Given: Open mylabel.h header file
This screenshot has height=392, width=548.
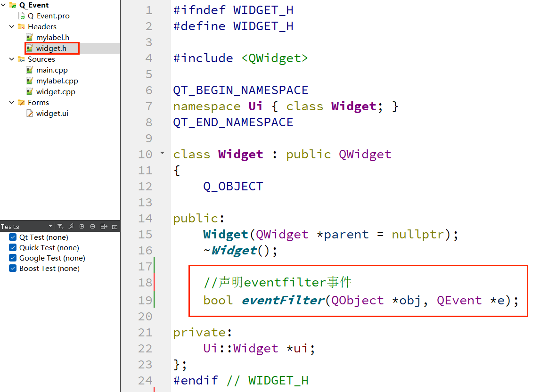Looking at the screenshot, I should (x=53, y=37).
